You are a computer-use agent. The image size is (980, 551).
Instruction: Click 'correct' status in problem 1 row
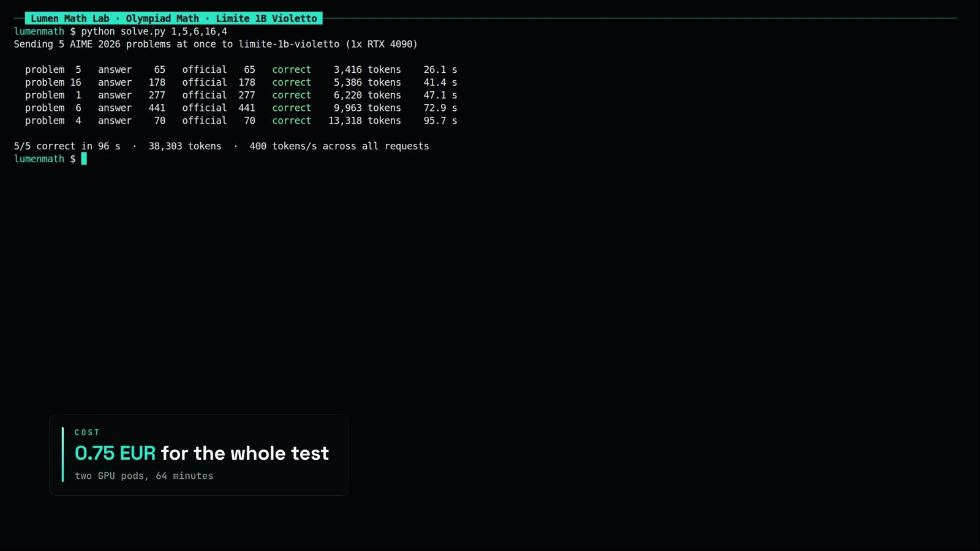click(x=292, y=95)
